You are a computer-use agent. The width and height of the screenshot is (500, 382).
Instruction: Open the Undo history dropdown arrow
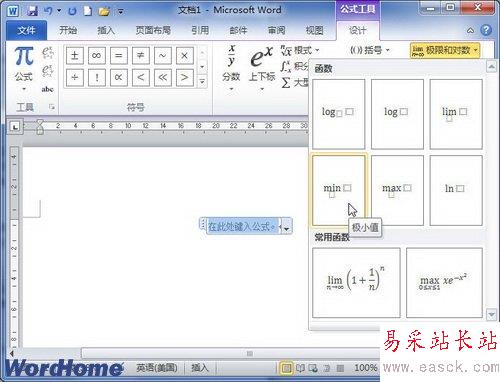(59, 11)
